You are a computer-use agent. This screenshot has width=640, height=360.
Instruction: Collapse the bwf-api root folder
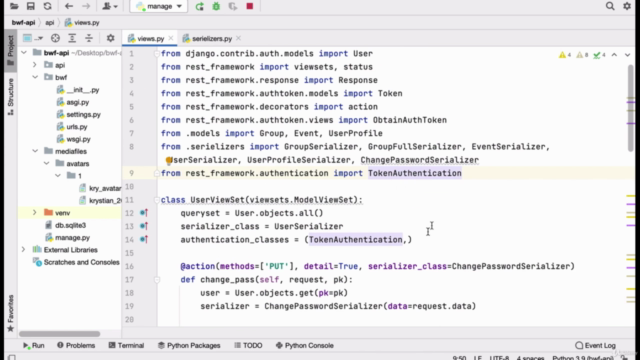pyautogui.click(x=24, y=53)
